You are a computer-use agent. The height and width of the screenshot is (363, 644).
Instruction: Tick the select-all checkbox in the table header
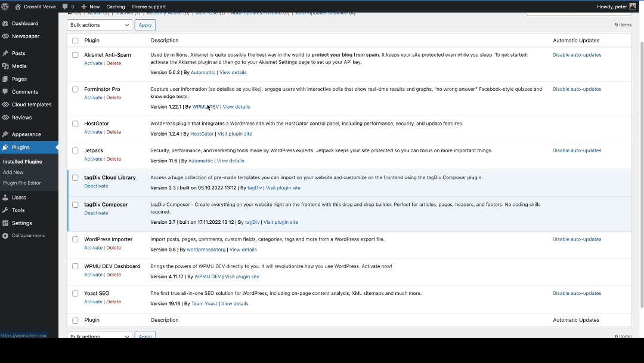click(75, 41)
